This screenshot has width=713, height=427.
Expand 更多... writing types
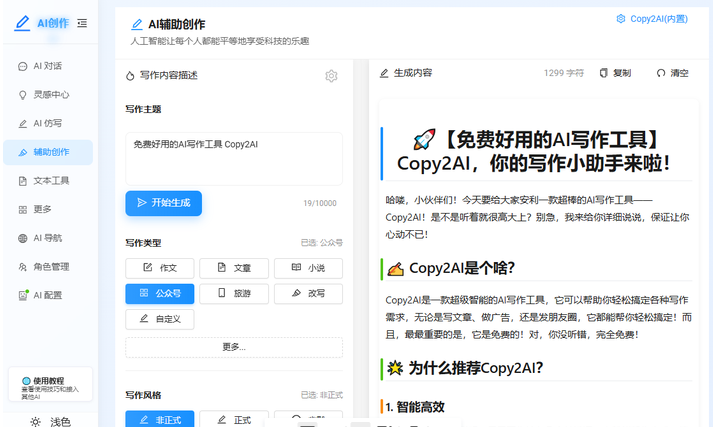click(x=234, y=347)
